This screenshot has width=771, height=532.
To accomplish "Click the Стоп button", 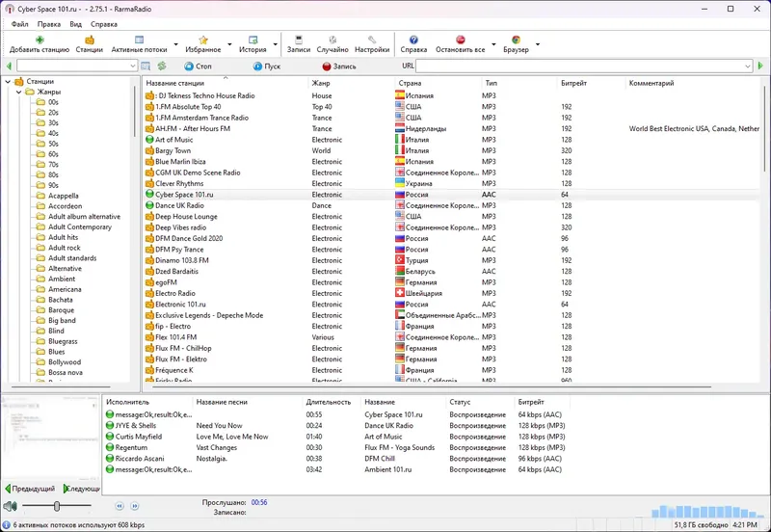I will point(198,66).
